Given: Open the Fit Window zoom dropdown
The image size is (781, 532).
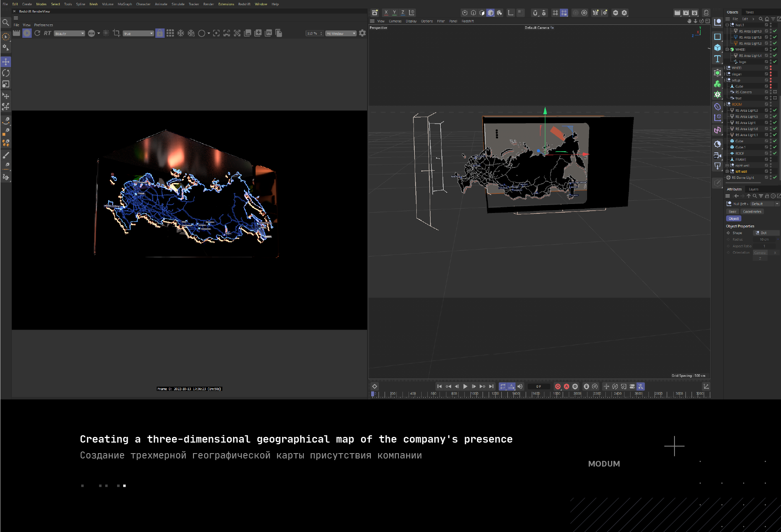Looking at the screenshot, I should pos(341,33).
